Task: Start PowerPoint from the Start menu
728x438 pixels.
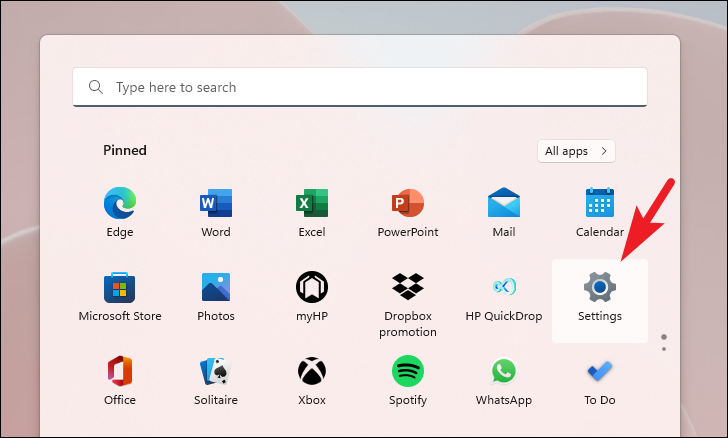Action: 408,203
